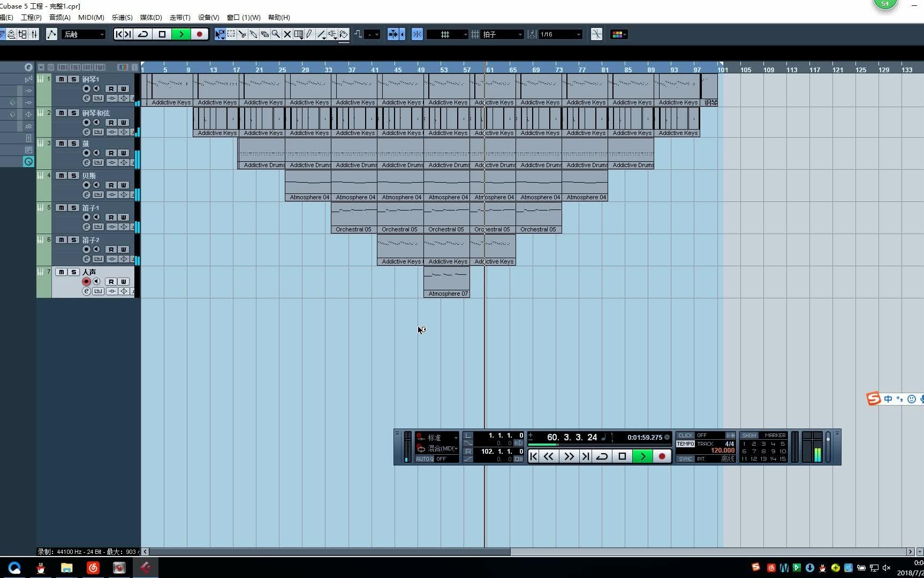Screen dimensions: 924x578
Task: Select the Glue tool
Action: coord(253,34)
